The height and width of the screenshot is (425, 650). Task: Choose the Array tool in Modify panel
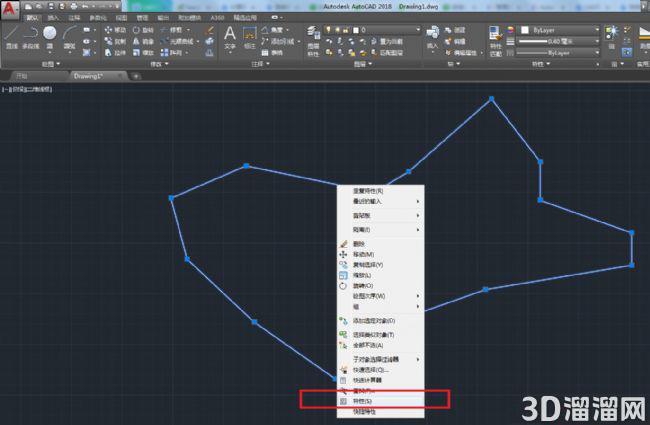click(x=174, y=53)
